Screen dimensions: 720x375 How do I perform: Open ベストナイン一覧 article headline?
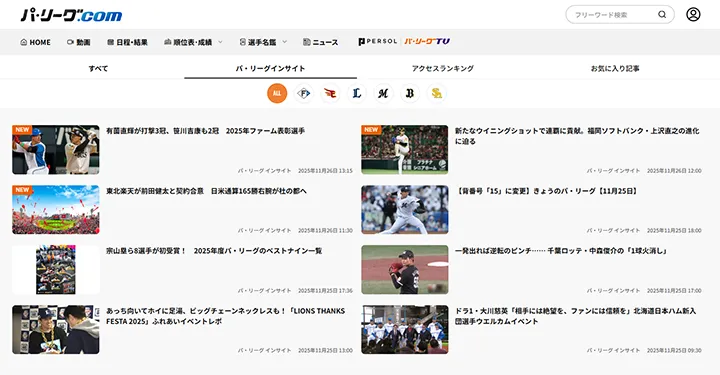click(x=214, y=251)
